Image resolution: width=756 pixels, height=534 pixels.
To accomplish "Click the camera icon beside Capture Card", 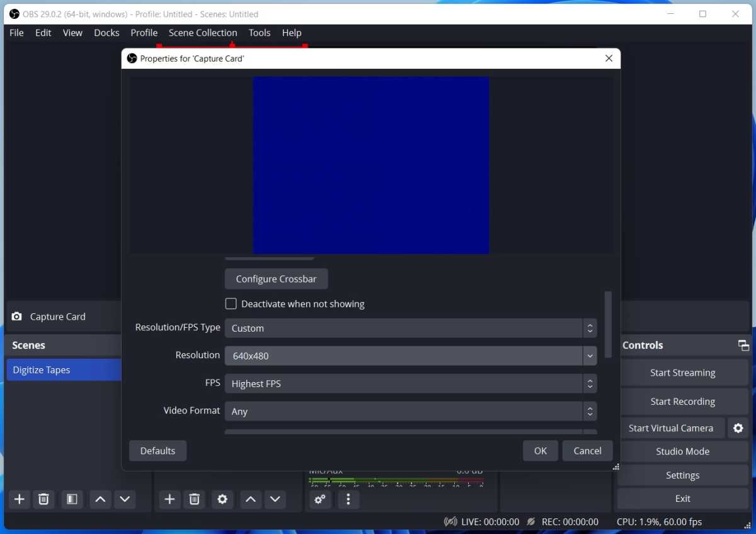I will tap(17, 316).
